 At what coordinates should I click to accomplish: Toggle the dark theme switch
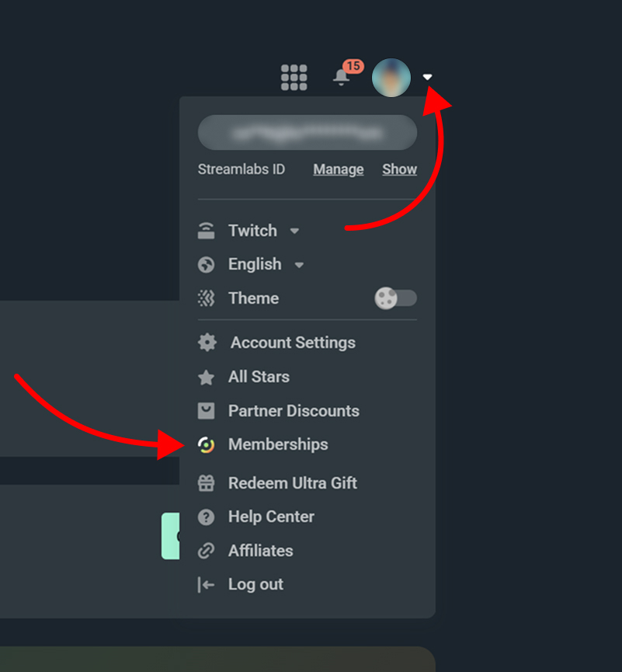(395, 298)
